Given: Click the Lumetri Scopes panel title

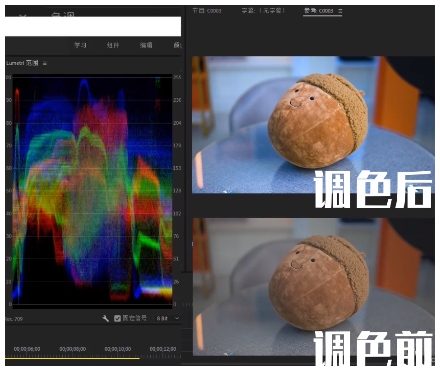Looking at the screenshot, I should click(22, 63).
